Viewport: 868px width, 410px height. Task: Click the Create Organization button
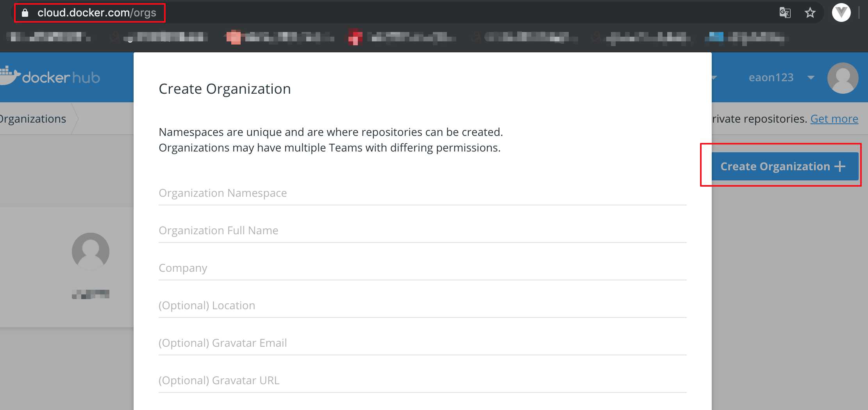785,166
